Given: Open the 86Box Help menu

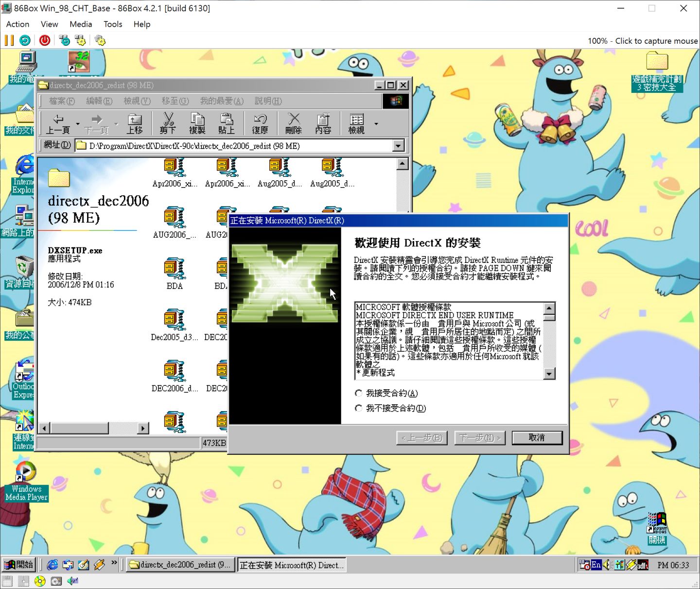Looking at the screenshot, I should (x=142, y=24).
